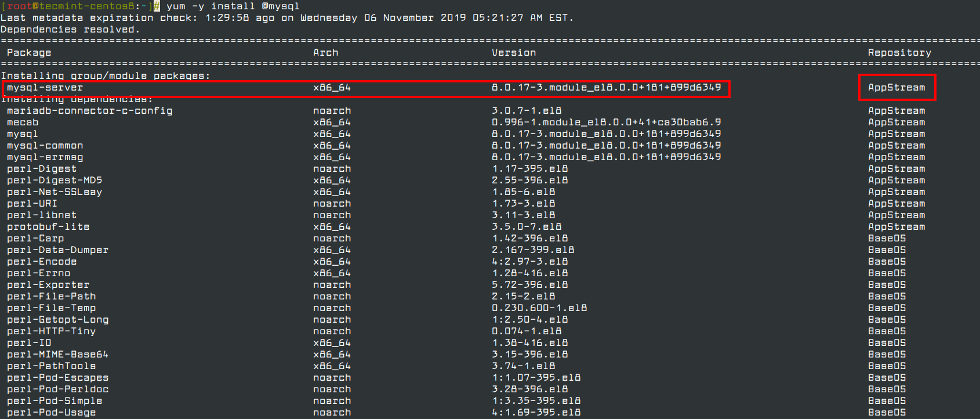Click the AppStream repository of protobuf-lite

[896, 227]
